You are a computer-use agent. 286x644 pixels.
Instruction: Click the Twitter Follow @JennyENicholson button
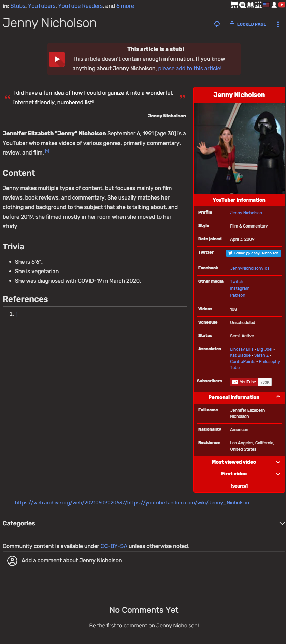click(253, 253)
